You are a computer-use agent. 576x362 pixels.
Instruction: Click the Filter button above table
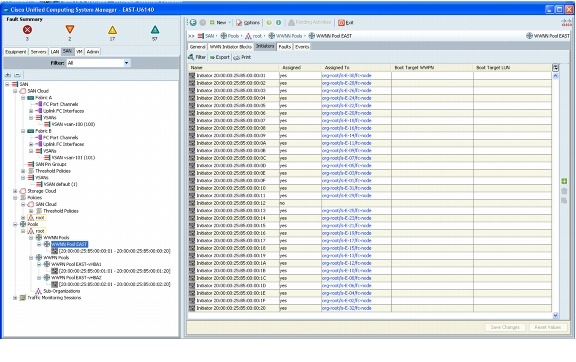tap(197, 57)
